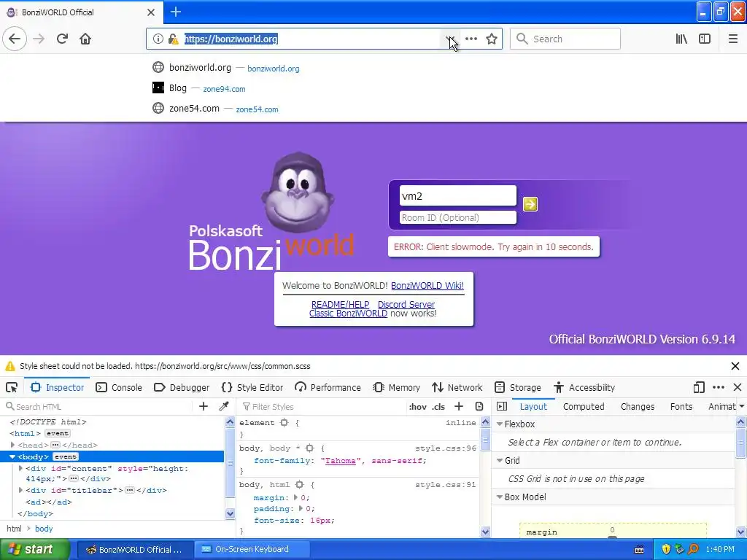Open address bar history dropdown
Viewport: 747px width, 560px height.
(x=449, y=39)
